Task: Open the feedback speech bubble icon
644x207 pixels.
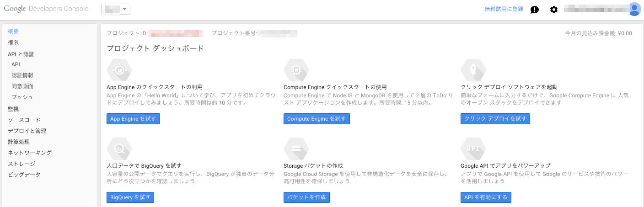Action: pyautogui.click(x=534, y=10)
